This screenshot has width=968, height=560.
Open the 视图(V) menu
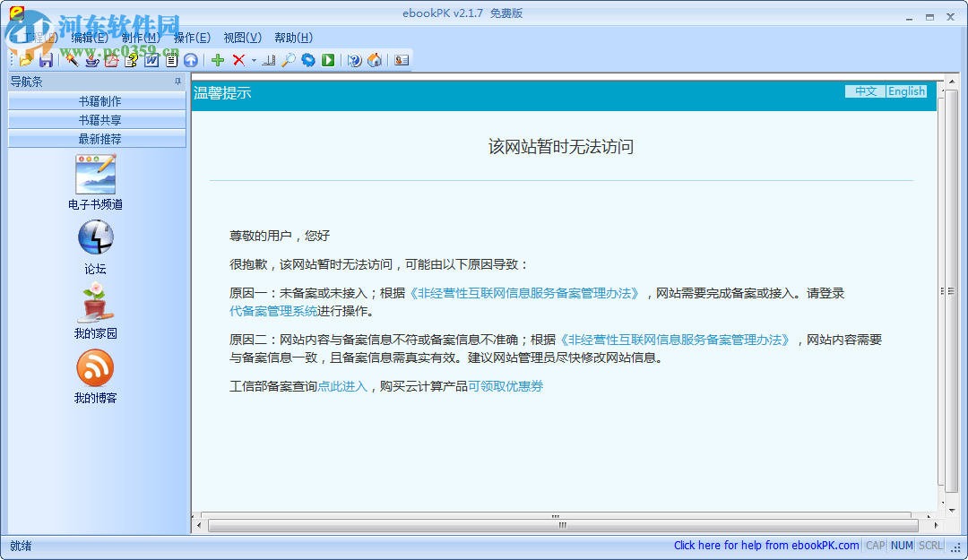pos(240,38)
